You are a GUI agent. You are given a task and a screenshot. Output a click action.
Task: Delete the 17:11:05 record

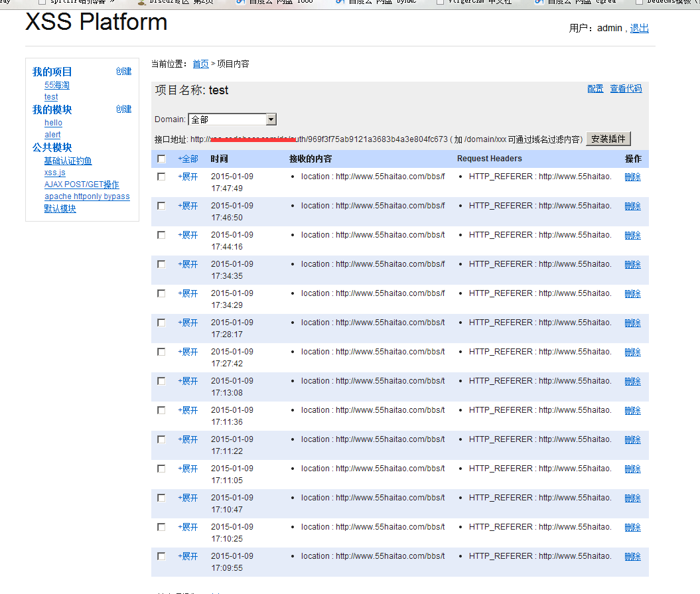point(632,469)
